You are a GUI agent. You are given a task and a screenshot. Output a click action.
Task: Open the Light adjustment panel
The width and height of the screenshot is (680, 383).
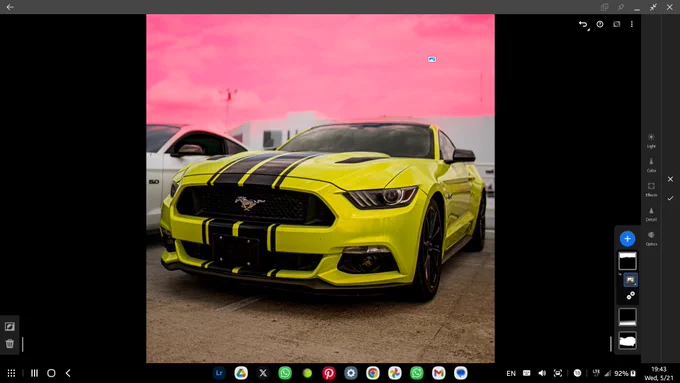point(651,141)
